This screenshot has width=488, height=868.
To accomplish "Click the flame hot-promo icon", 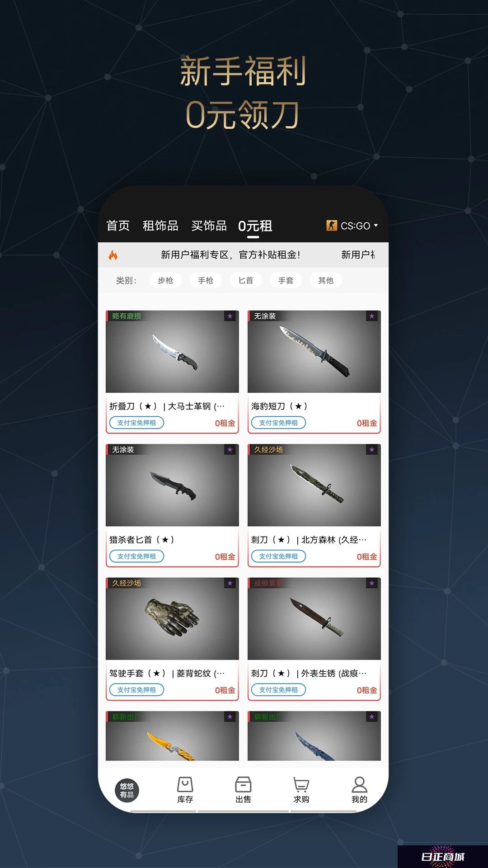I will (113, 255).
